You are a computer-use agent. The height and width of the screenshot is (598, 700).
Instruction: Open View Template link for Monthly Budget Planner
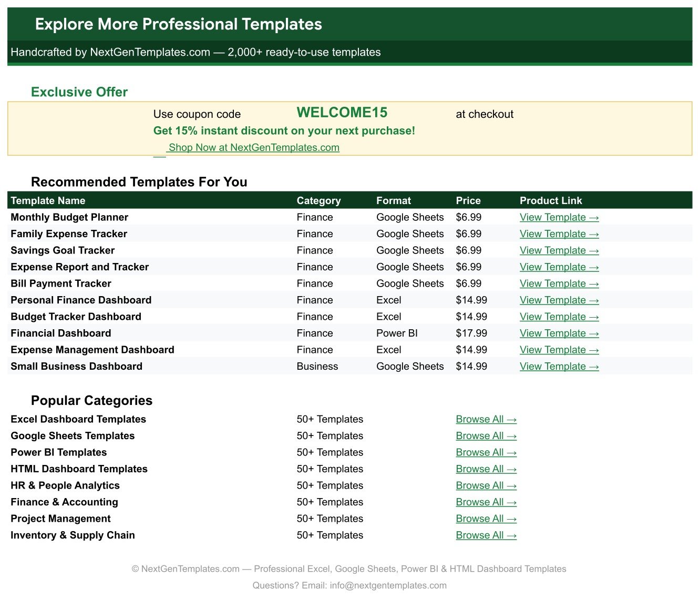coord(559,217)
